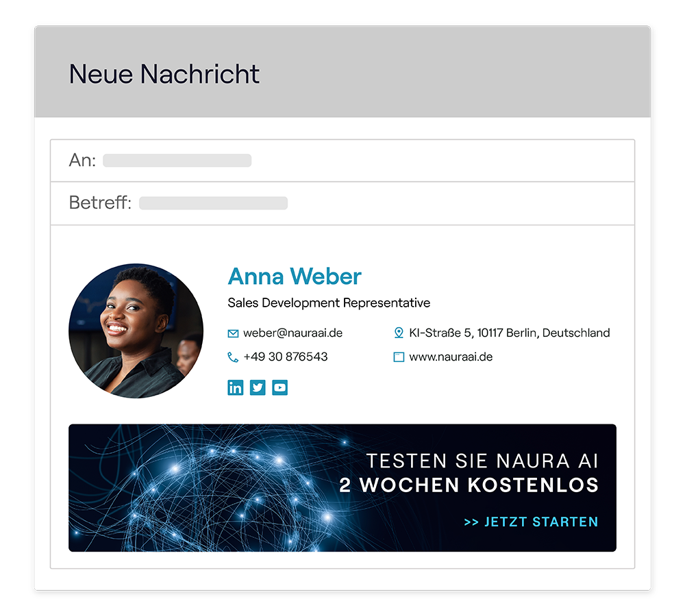Click the An recipient field

[342, 161]
